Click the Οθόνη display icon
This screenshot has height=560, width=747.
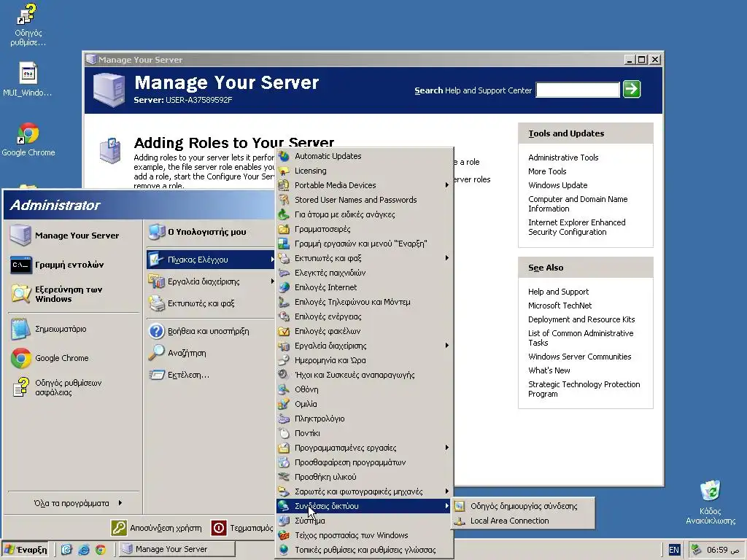tap(284, 389)
